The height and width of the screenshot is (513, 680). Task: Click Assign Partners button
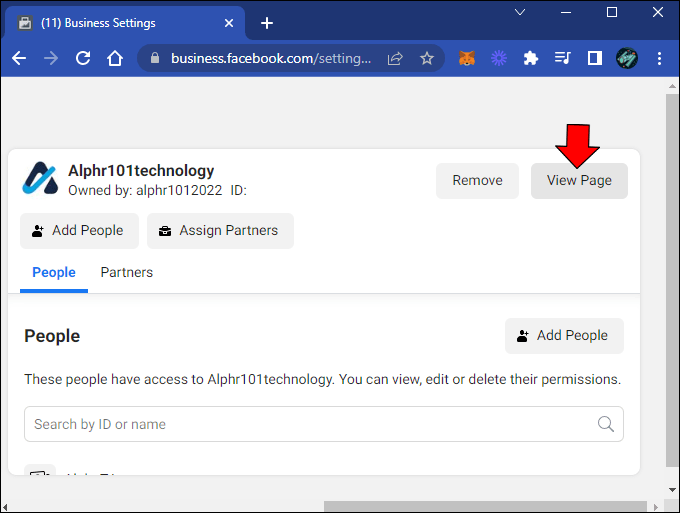coord(220,231)
